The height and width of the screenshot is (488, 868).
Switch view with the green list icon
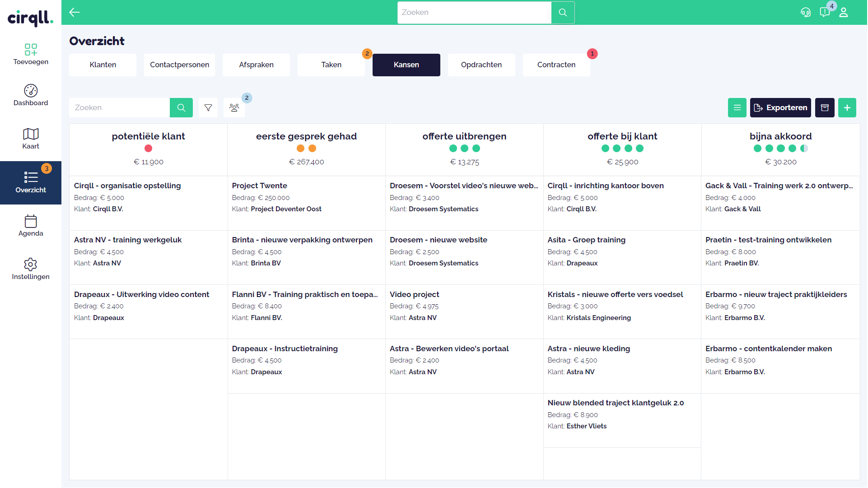[x=737, y=107]
